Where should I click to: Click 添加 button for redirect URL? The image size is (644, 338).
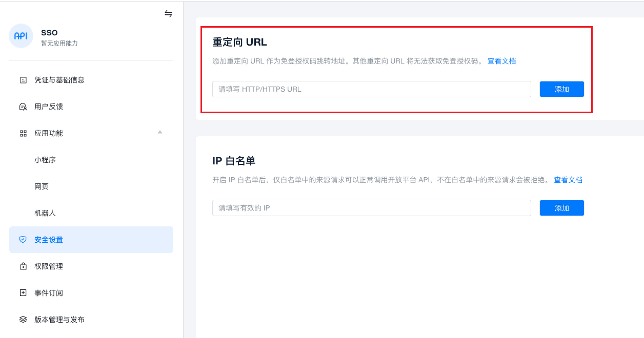pos(561,89)
